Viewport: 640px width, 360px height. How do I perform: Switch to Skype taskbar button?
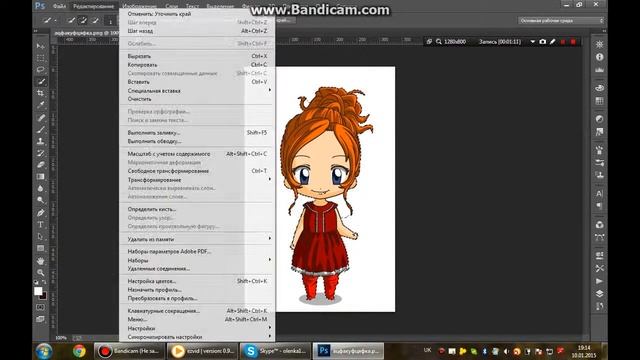tap(275, 351)
